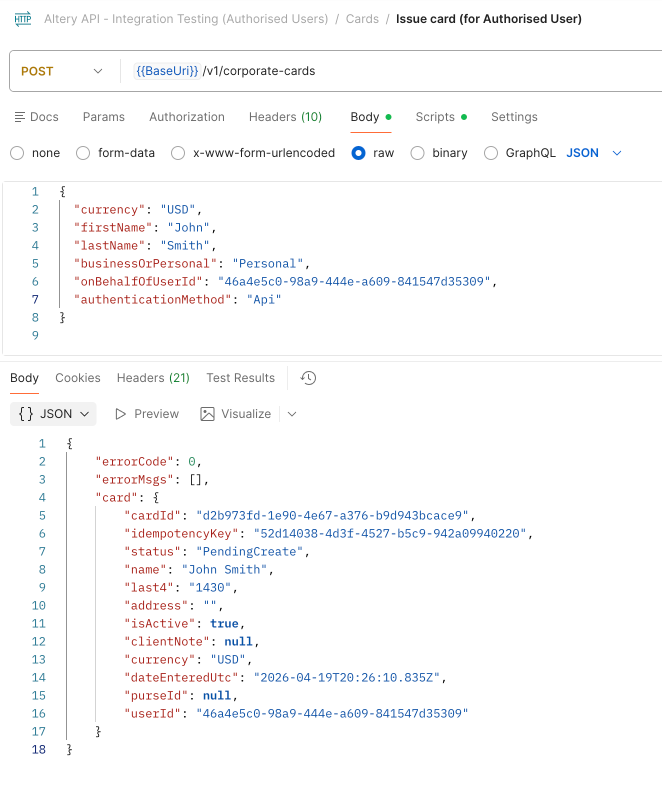The height and width of the screenshot is (786, 662).
Task: Click the onBehalfOfUserId value in request
Action: (354, 282)
